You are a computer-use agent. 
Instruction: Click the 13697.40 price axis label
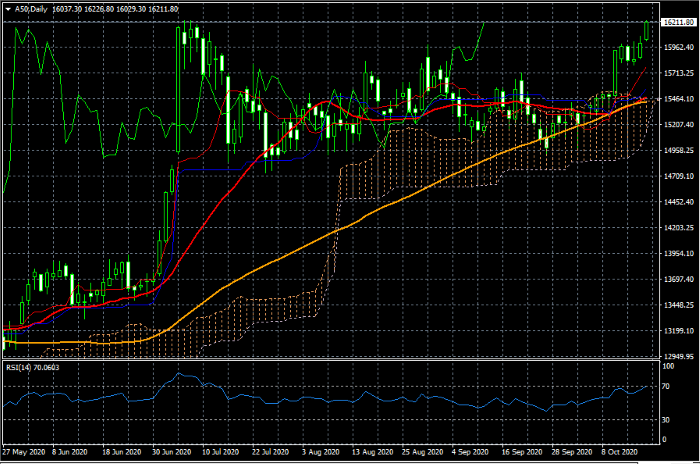click(x=679, y=280)
